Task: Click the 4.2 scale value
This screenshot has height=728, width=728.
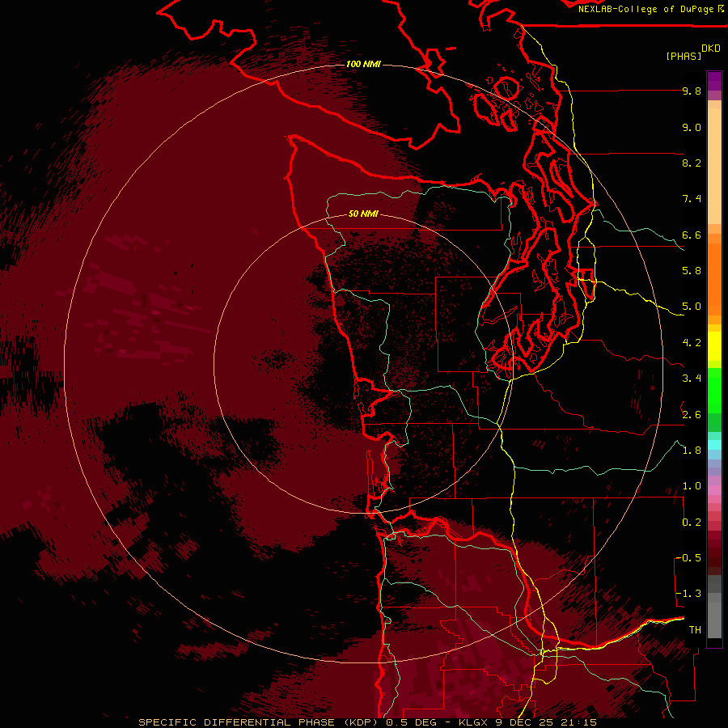Action: click(692, 343)
